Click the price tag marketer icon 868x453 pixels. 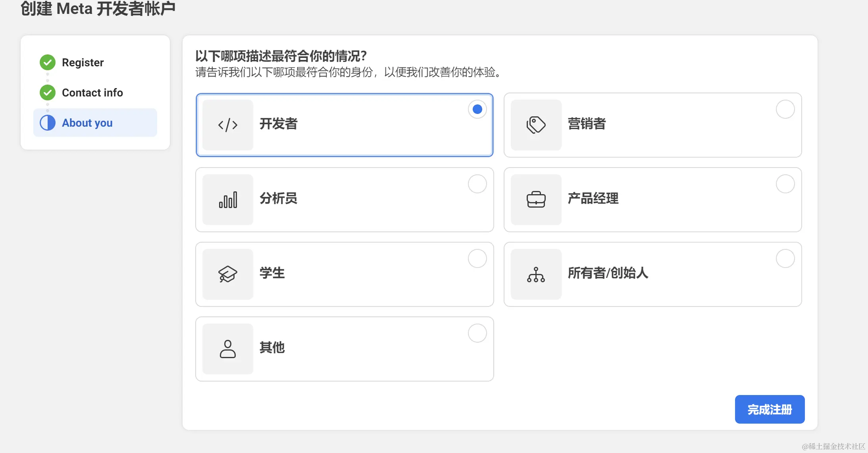pos(536,125)
